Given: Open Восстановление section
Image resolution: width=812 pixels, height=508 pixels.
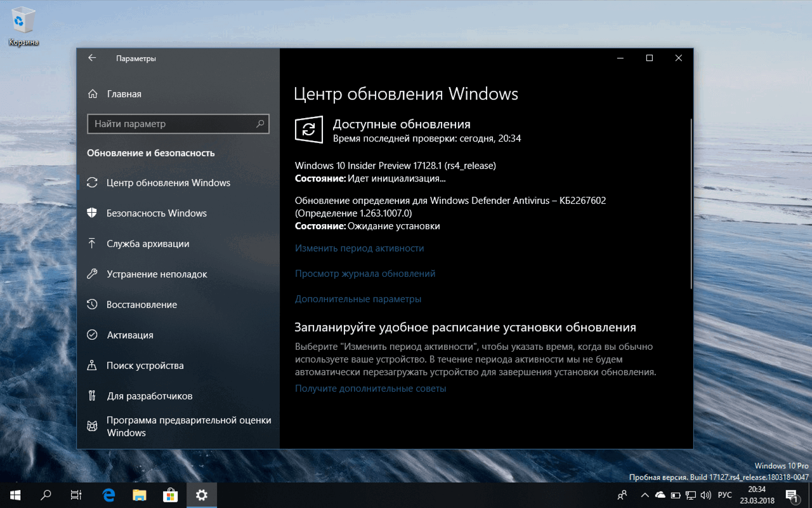Looking at the screenshot, I should click(178, 305).
